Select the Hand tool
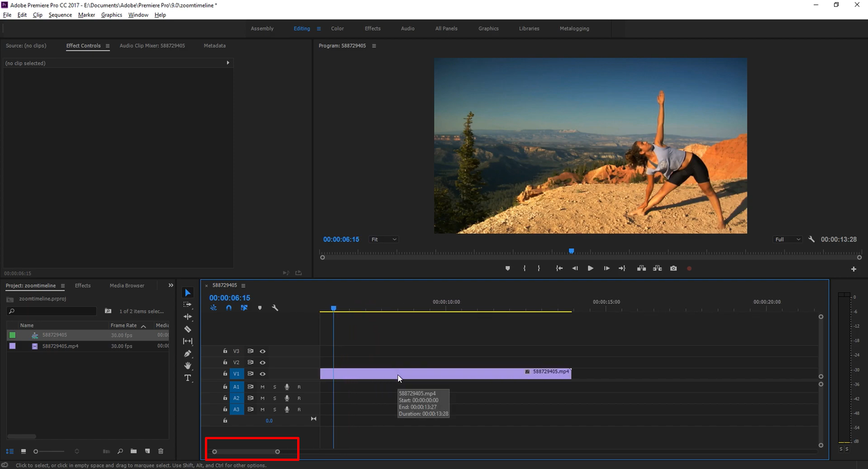Image resolution: width=868 pixels, height=469 pixels. tap(188, 365)
